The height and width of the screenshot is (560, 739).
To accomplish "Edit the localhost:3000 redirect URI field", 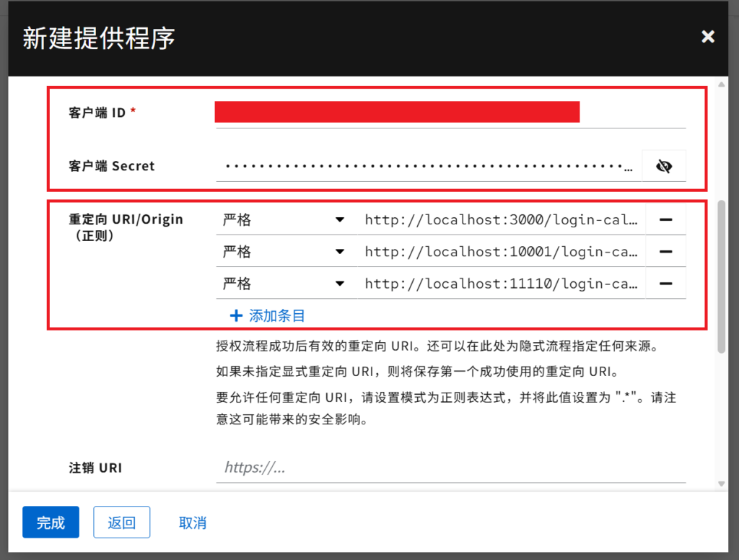I will pos(501,219).
